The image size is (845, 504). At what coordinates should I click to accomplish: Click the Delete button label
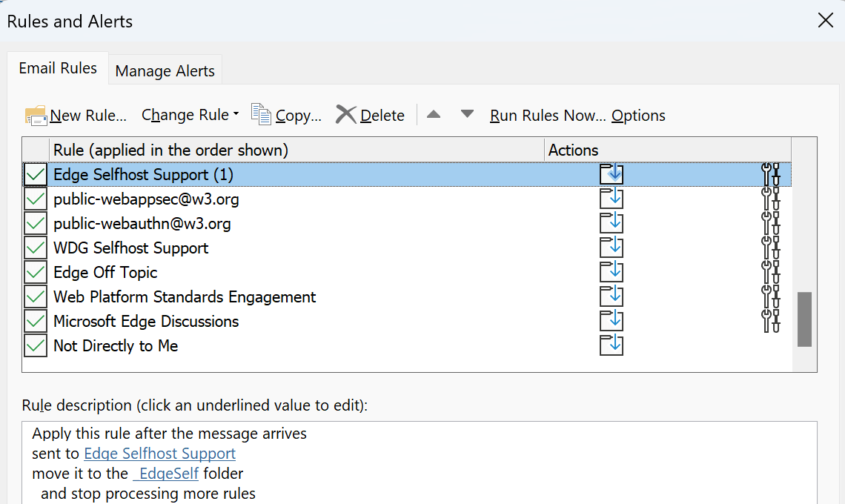382,116
